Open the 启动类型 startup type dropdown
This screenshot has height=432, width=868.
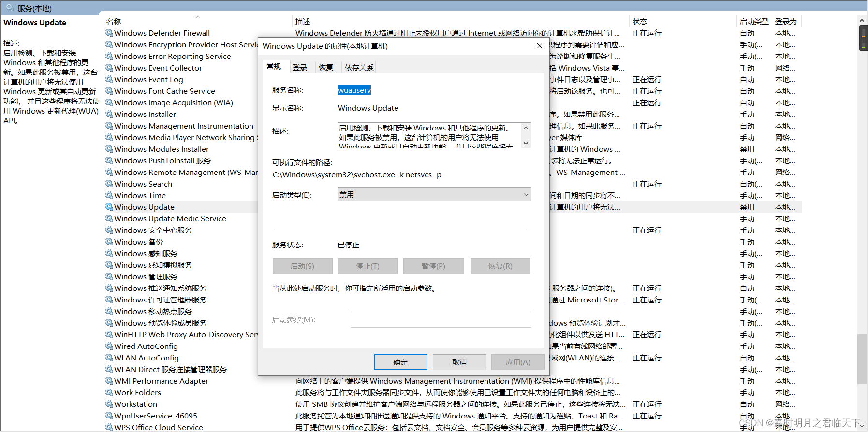coord(434,194)
